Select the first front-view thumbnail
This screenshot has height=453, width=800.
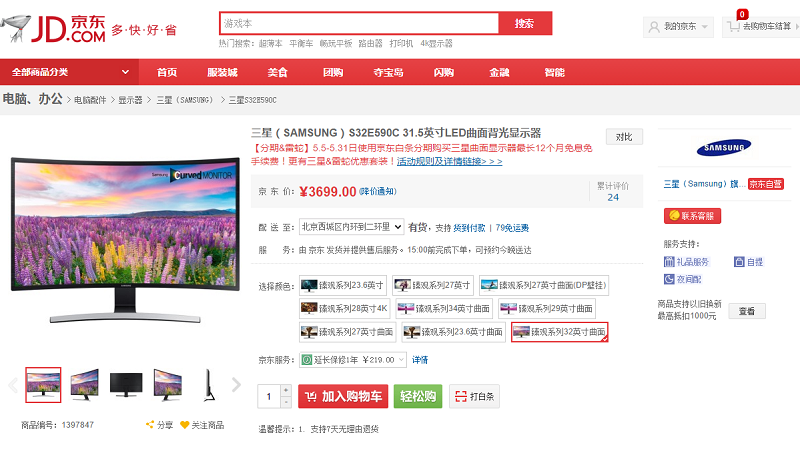point(43,385)
